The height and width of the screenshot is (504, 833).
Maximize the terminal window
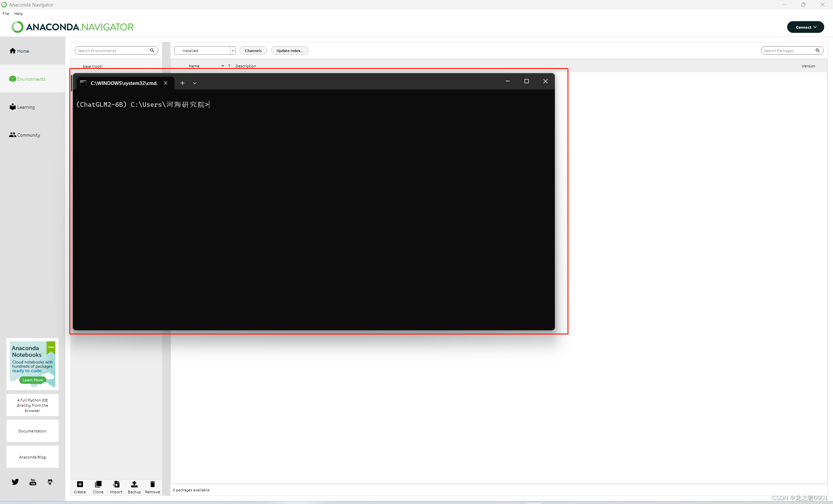coord(526,81)
